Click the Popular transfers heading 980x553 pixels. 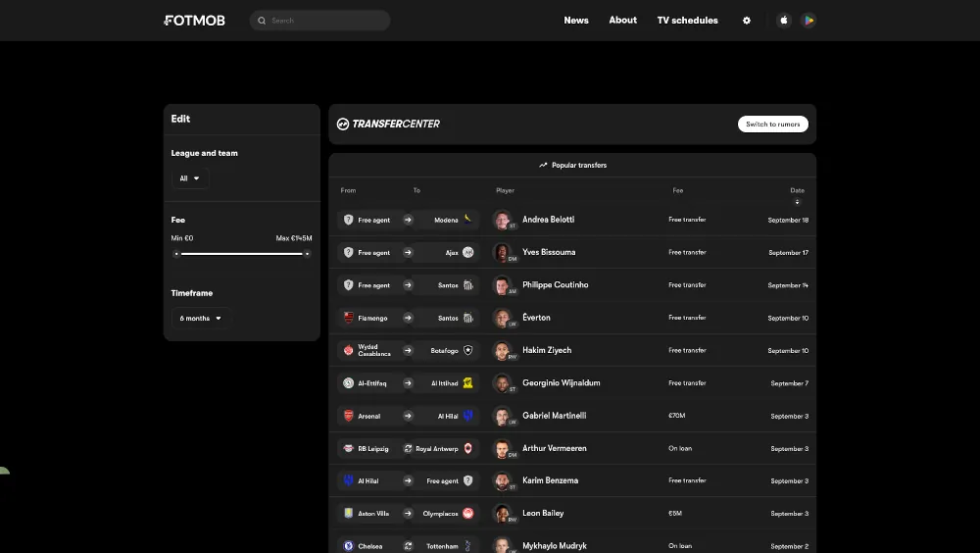tap(579, 165)
